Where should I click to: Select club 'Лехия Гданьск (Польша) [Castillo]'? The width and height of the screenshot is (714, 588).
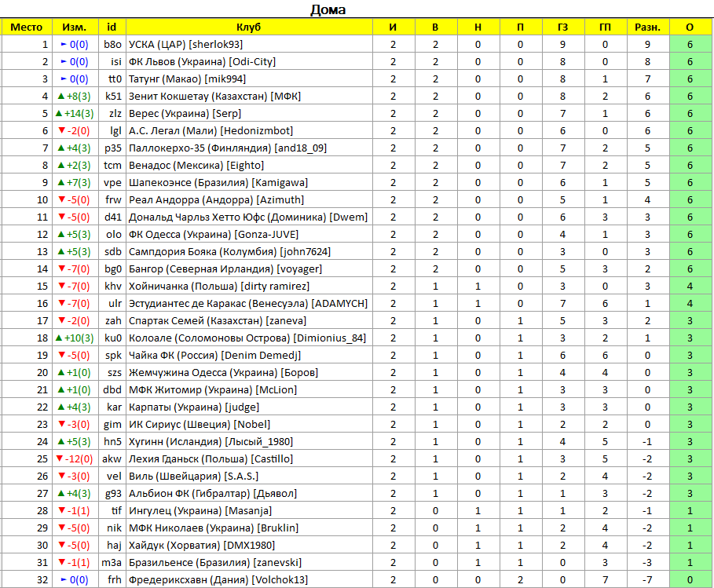[211, 460]
